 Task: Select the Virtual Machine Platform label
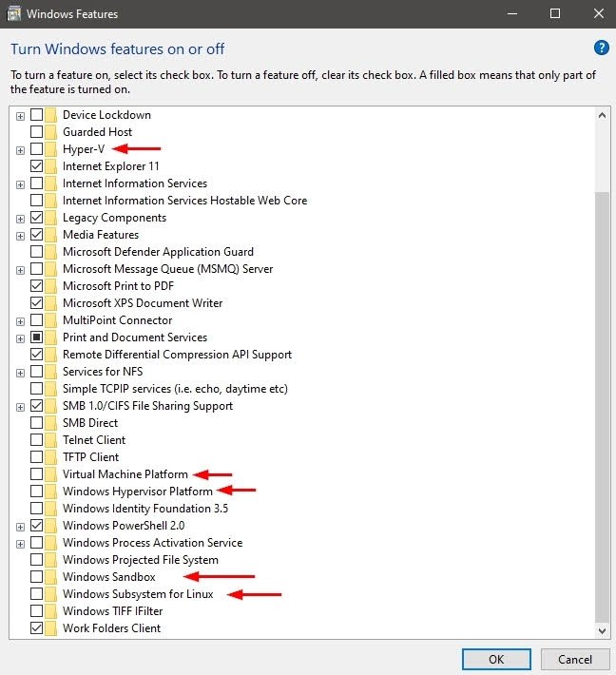(125, 474)
